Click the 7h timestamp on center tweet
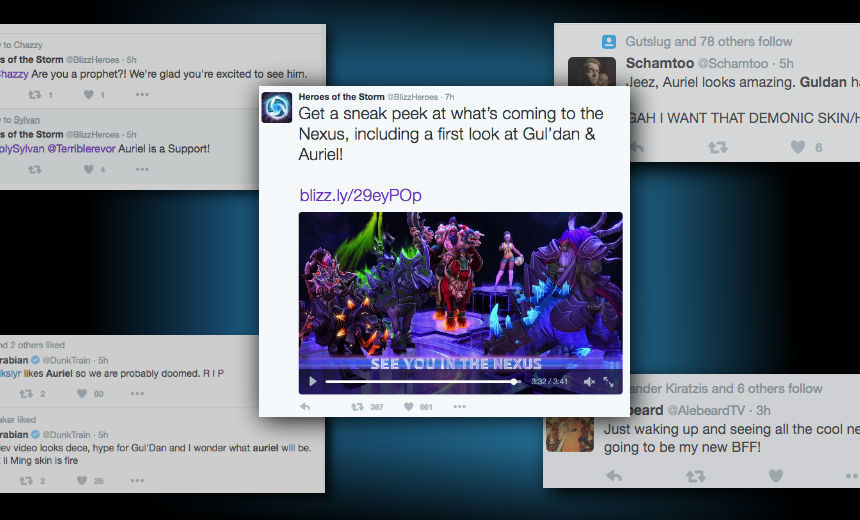Viewport: 860px width, 520px height. click(449, 97)
